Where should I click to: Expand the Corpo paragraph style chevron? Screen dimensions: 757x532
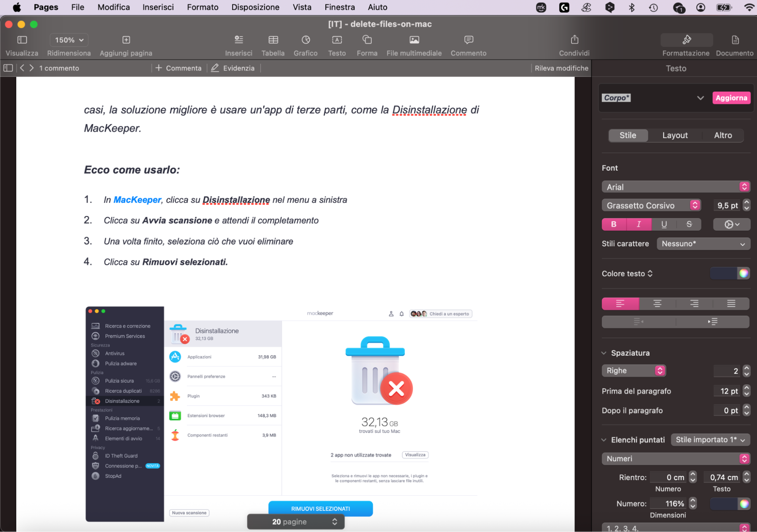[700, 98]
